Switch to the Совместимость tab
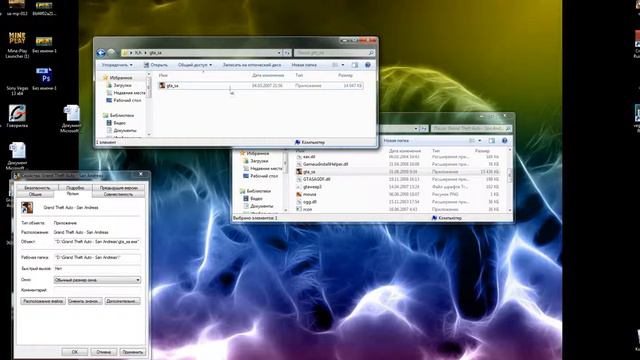The image size is (640, 360). (x=118, y=194)
